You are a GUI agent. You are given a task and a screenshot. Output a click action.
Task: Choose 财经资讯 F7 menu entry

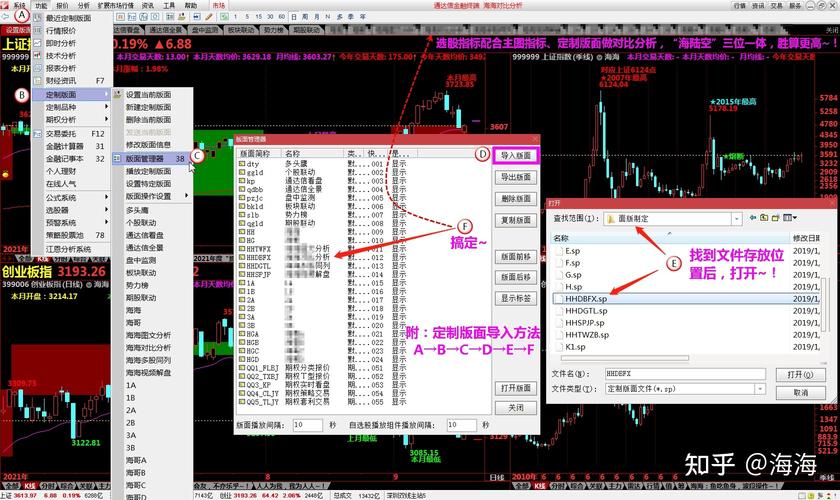tap(72, 80)
